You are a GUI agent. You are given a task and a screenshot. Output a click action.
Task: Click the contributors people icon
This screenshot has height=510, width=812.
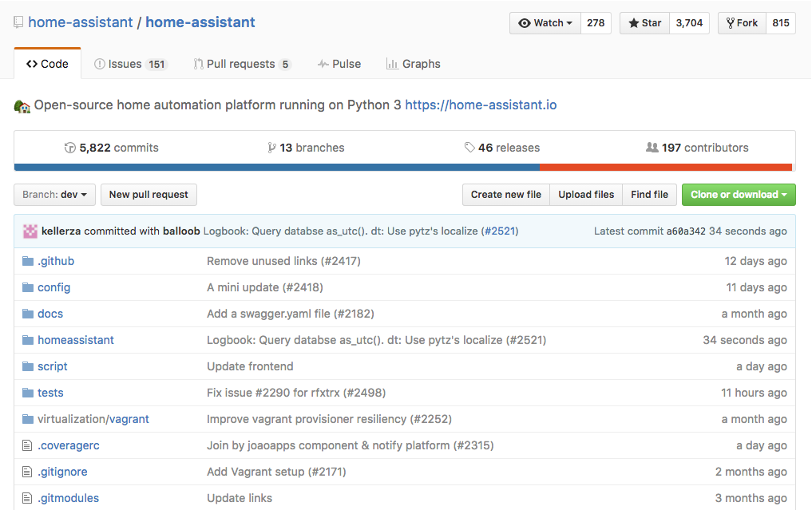(652, 148)
